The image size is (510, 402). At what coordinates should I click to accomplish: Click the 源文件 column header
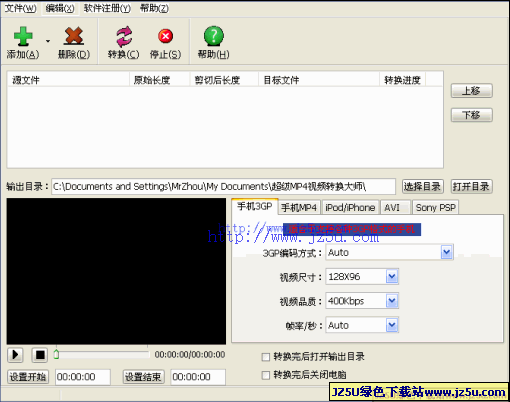pyautogui.click(x=68, y=80)
